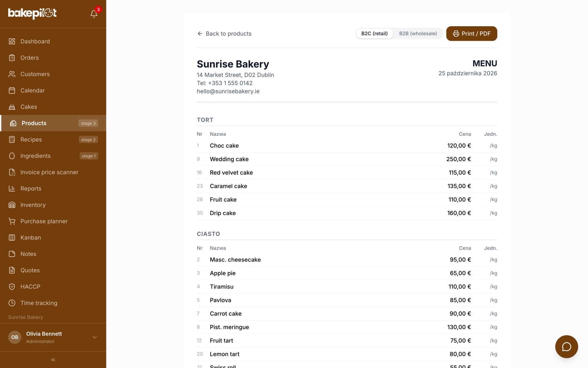Screen dimensions: 588x368
Task: Select the Tiramisu menu item
Action: tap(347, 287)
